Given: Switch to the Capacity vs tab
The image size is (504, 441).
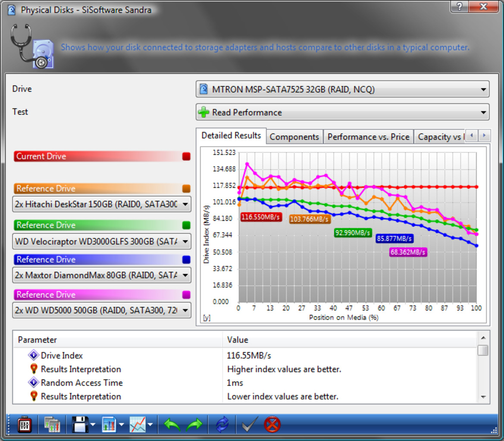Looking at the screenshot, I should (439, 137).
